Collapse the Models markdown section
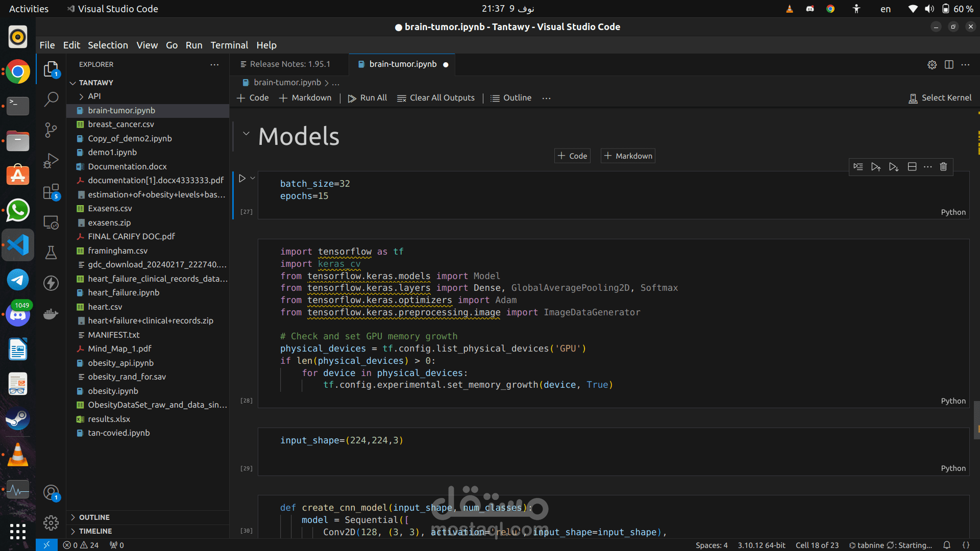Image resolution: width=980 pixels, height=551 pixels. 246,133
